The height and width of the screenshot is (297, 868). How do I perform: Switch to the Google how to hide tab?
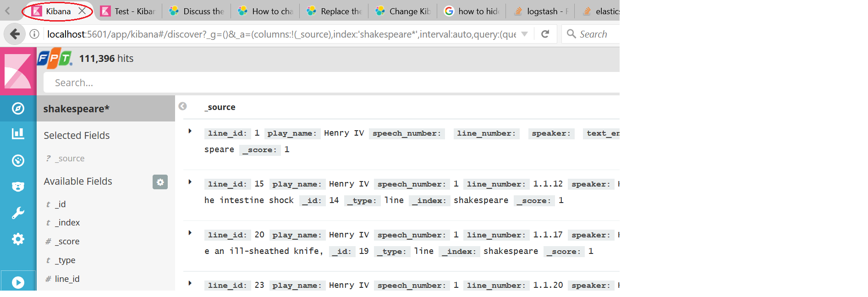tap(472, 11)
